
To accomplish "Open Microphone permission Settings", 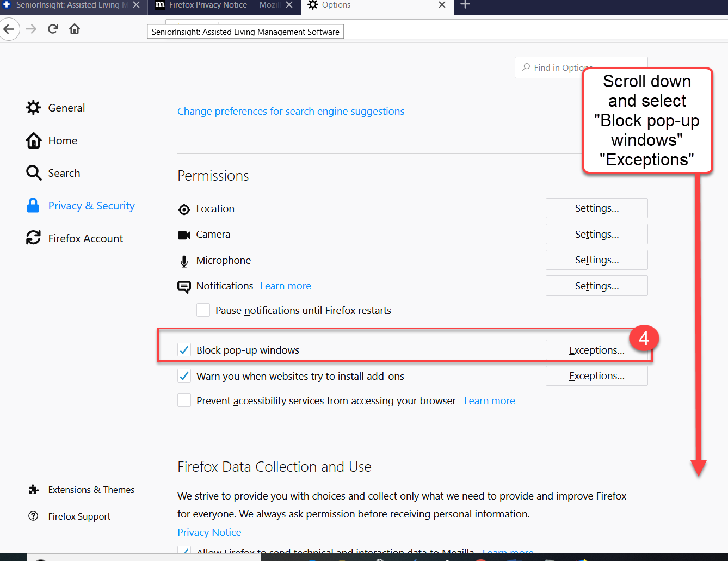I will pyautogui.click(x=597, y=260).
